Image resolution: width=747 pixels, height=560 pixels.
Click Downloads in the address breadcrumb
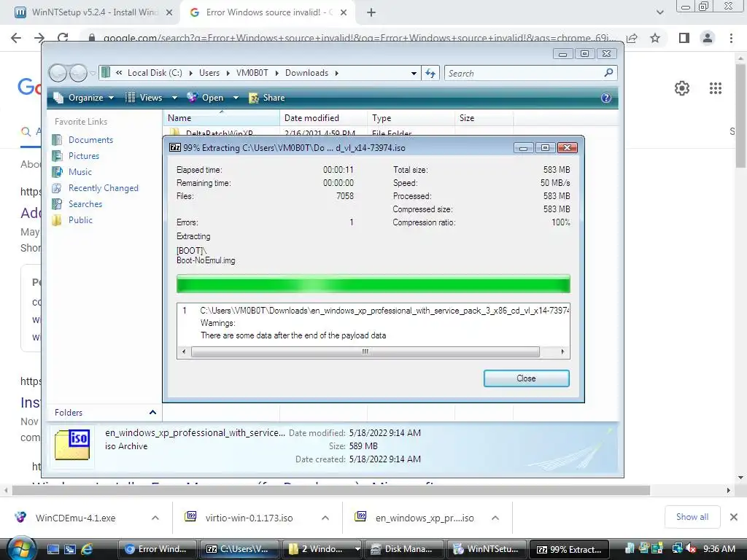coord(306,73)
